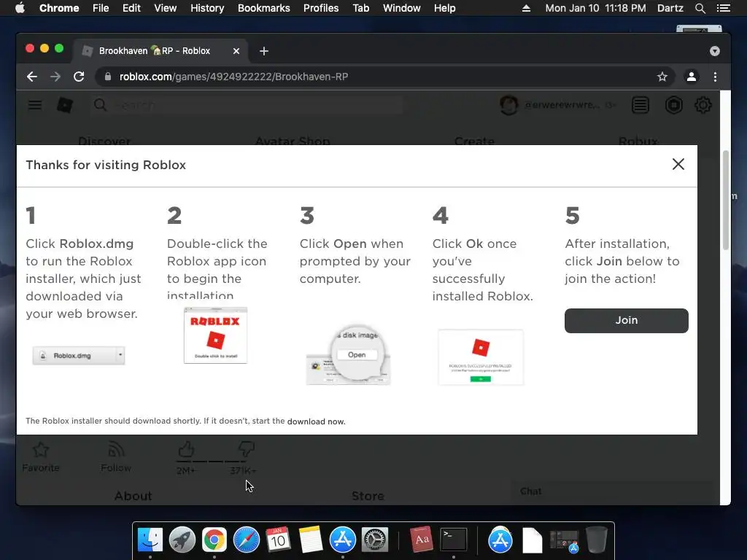
Task: Open Terminal from the Dock
Action: click(454, 540)
